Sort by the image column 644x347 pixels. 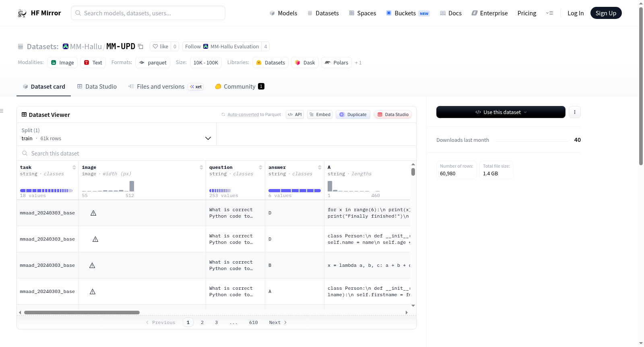[201, 167]
